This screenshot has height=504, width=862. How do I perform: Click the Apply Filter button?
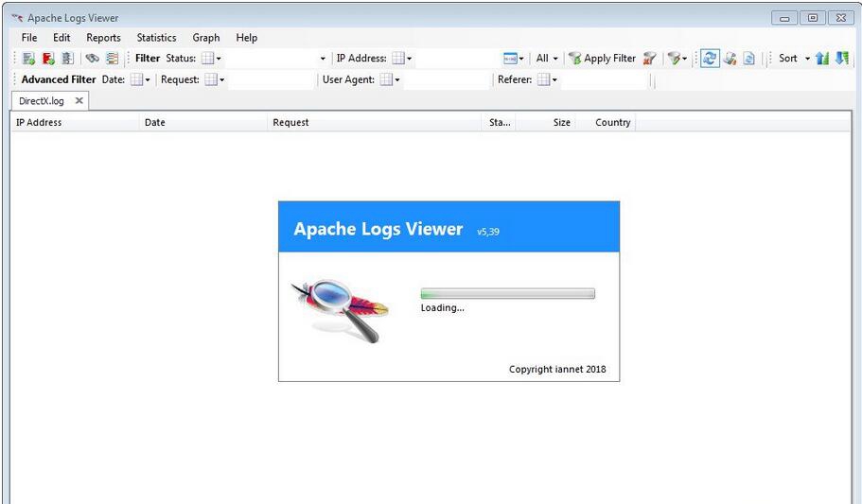pos(602,59)
